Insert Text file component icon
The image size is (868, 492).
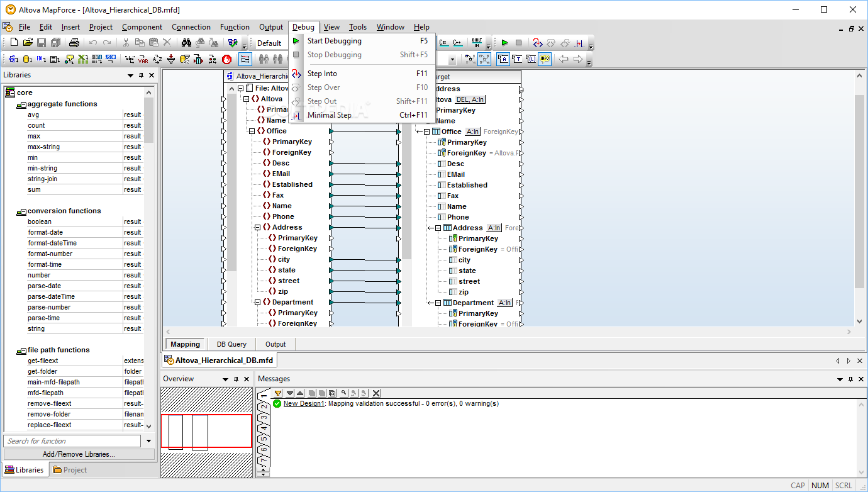pos(55,59)
